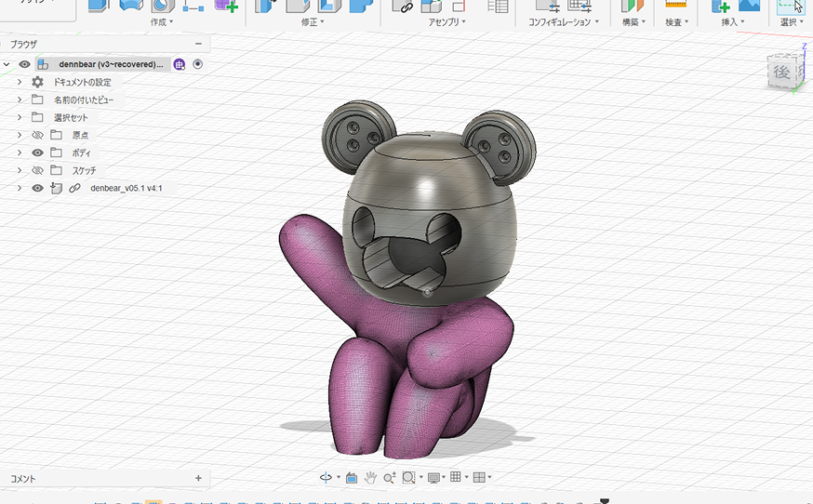813x504 pixels.
Task: Select the Orbit tool in navigation bar
Action: [x=327, y=477]
